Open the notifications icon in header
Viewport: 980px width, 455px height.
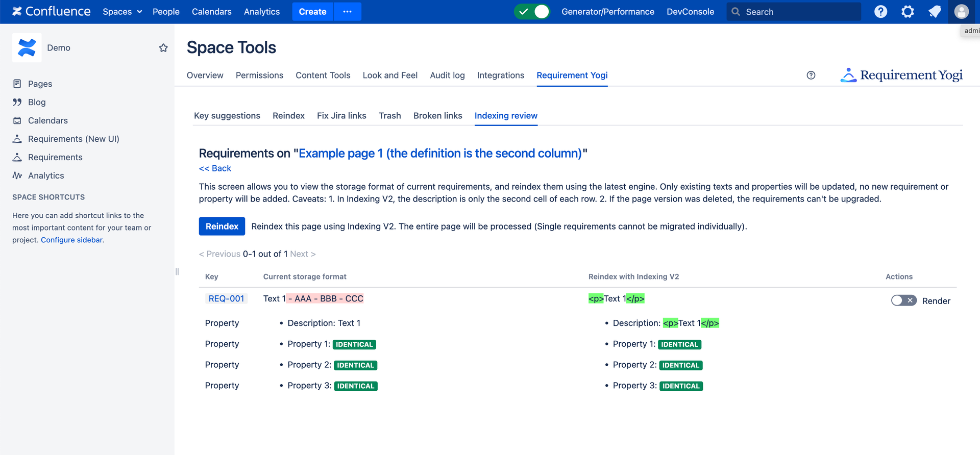pos(935,12)
